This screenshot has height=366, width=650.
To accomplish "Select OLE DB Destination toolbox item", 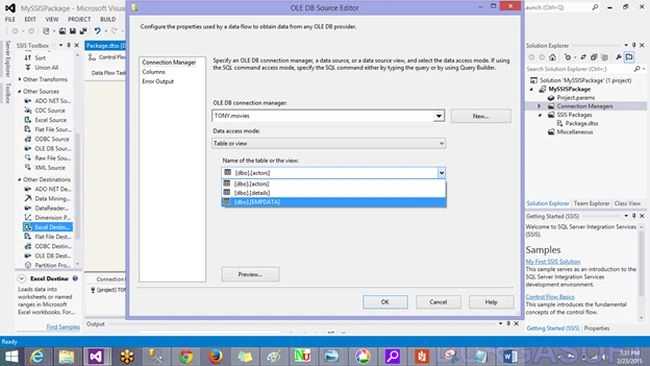I will click(47, 256).
